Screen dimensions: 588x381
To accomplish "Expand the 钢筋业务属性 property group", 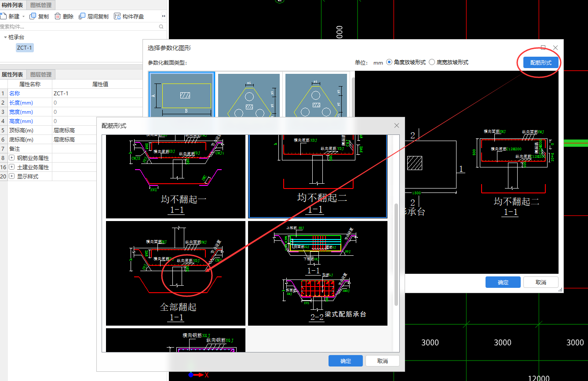I will (11, 158).
